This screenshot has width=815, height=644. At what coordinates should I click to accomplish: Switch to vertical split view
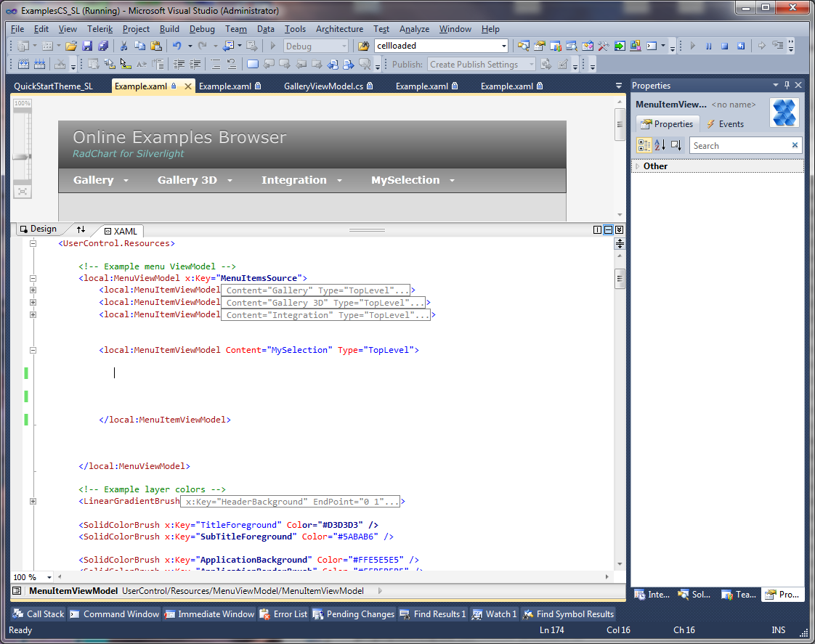(x=597, y=229)
